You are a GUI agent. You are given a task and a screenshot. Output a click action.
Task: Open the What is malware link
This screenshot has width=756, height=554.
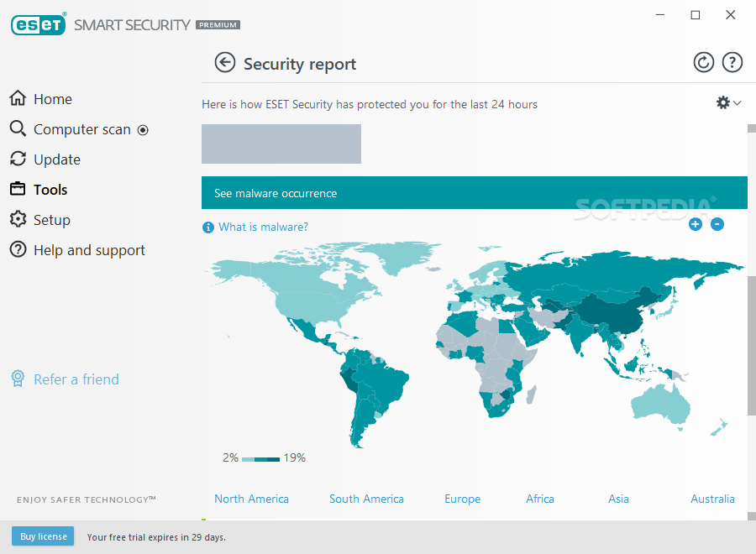pos(263,227)
